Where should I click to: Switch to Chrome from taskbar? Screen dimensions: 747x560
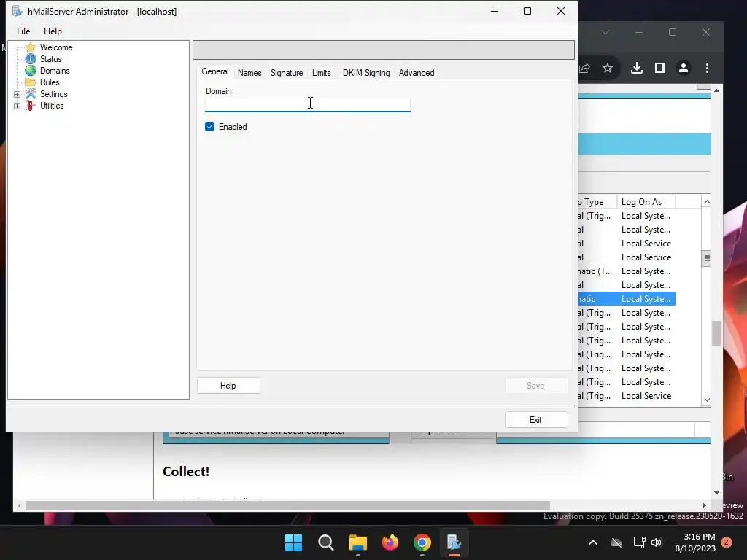(x=422, y=542)
